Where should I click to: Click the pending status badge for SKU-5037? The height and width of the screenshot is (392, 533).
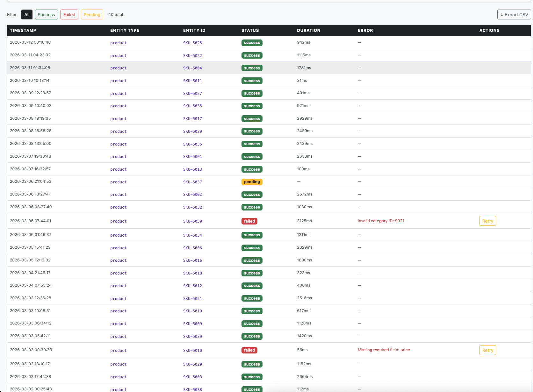[x=252, y=182]
